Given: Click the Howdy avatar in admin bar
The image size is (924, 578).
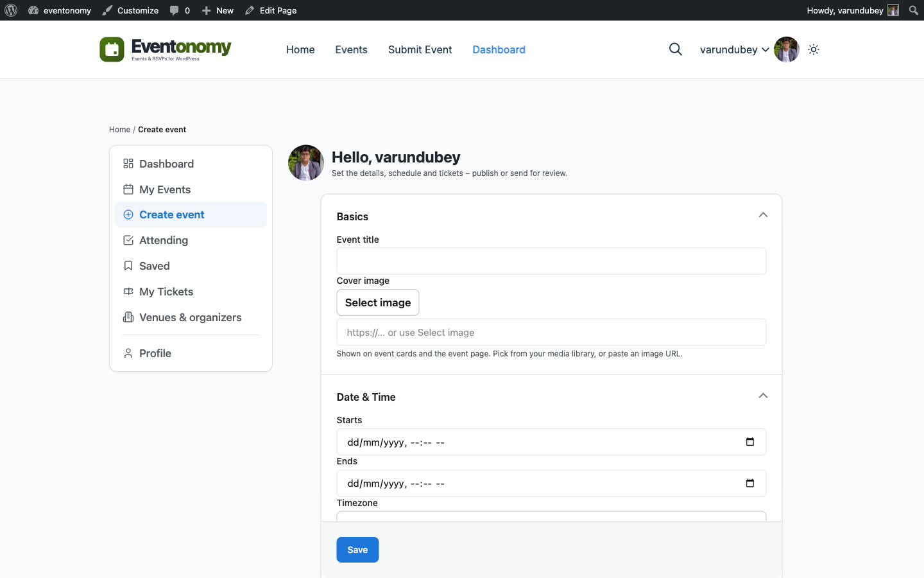Looking at the screenshot, I should [893, 10].
